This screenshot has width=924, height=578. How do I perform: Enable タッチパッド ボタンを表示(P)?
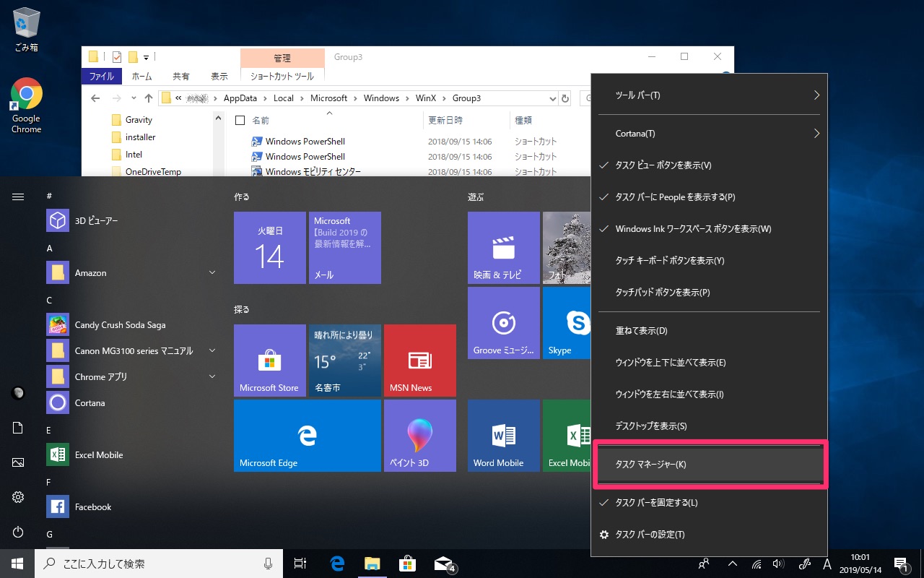click(x=709, y=293)
